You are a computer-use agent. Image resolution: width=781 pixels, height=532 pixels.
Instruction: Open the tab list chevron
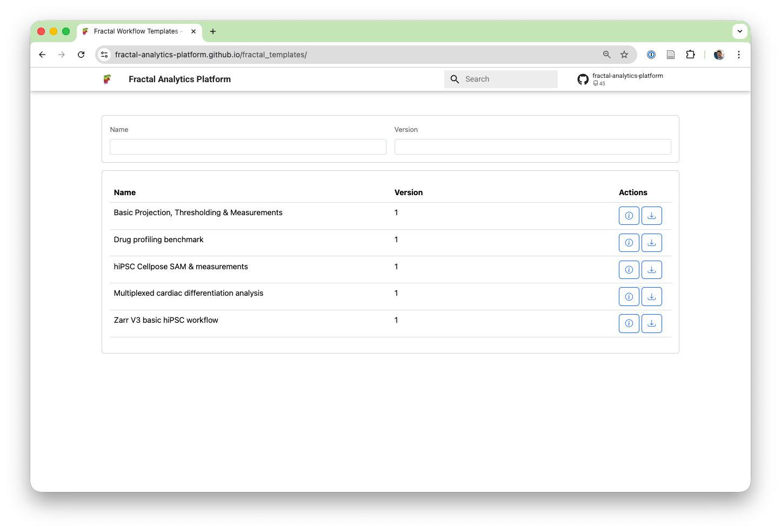click(x=739, y=31)
